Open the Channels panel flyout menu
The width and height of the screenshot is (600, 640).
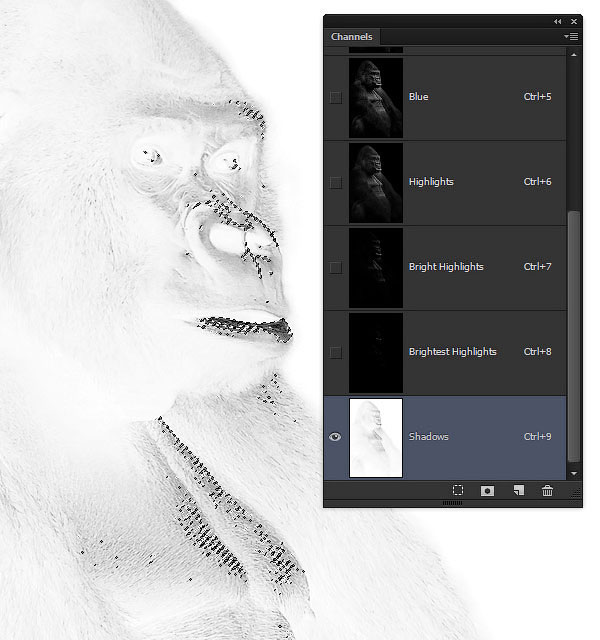point(571,37)
